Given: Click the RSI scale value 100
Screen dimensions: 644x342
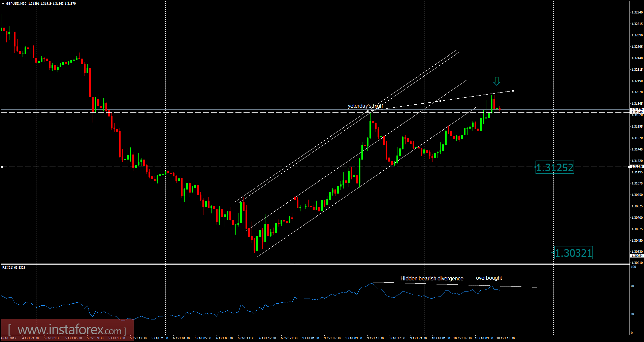Looking at the screenshot, I should (633, 267).
